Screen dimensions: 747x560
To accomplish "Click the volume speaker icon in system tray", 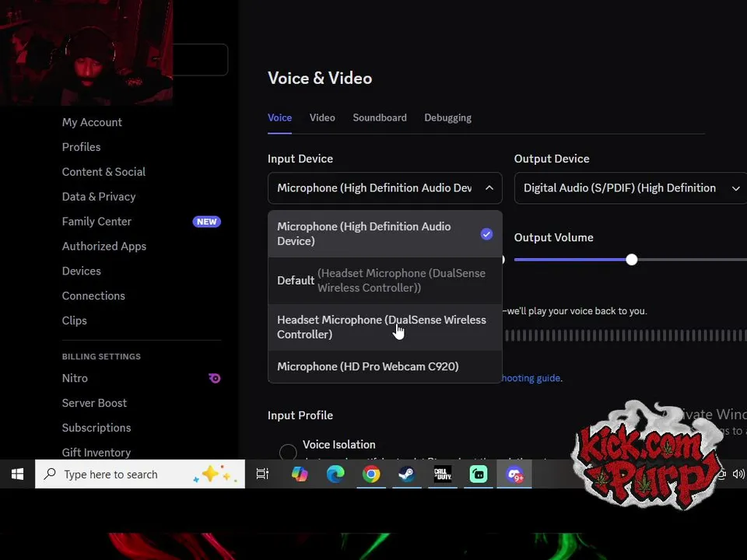I will 738,474.
